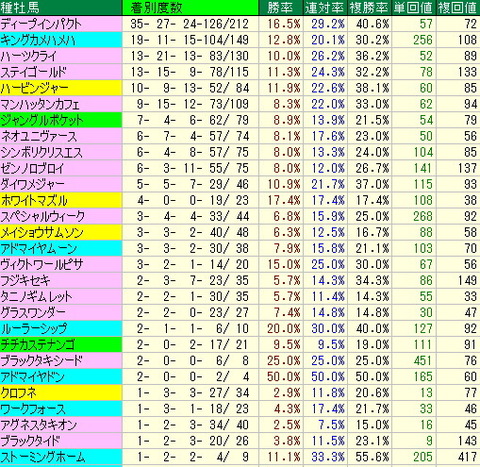Viewport: 480px width, 467px height.
Task: Select the ハーツクライ sire name cell
Action: coord(61,56)
